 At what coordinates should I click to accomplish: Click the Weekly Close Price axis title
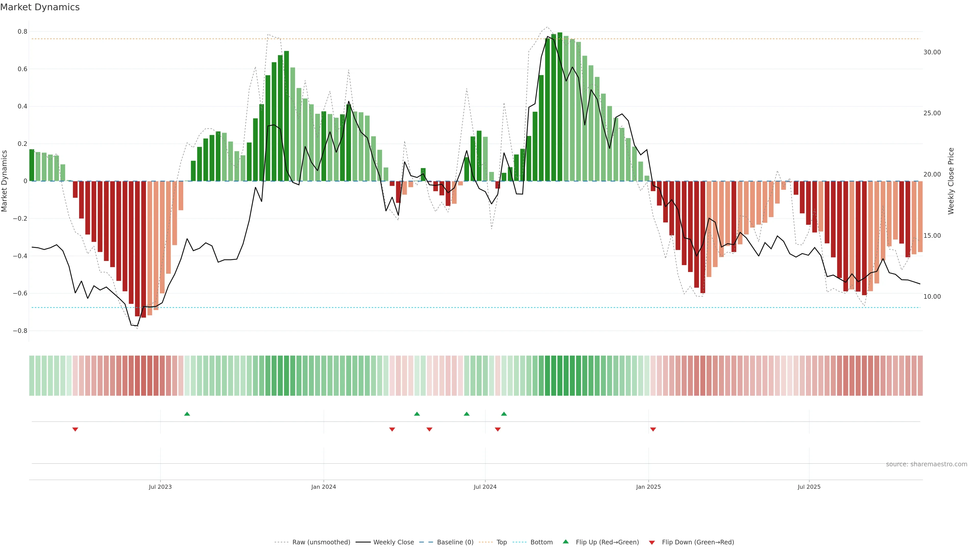[951, 181]
